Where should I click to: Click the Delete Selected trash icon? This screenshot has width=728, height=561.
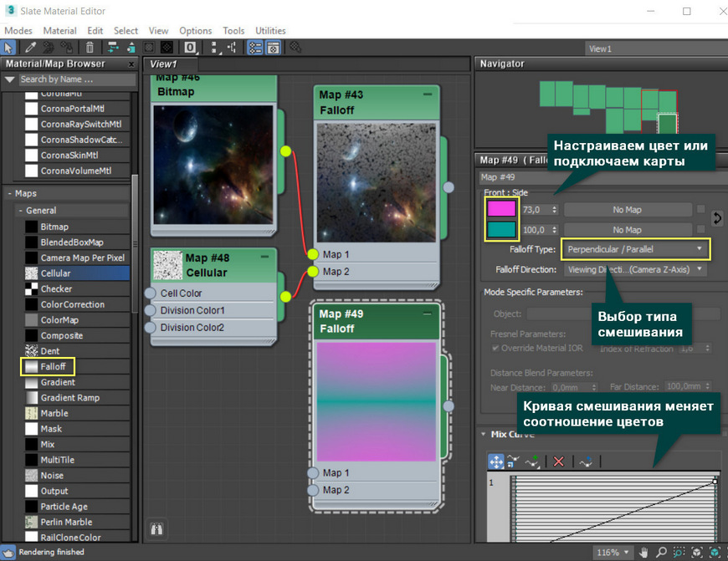[x=90, y=48]
